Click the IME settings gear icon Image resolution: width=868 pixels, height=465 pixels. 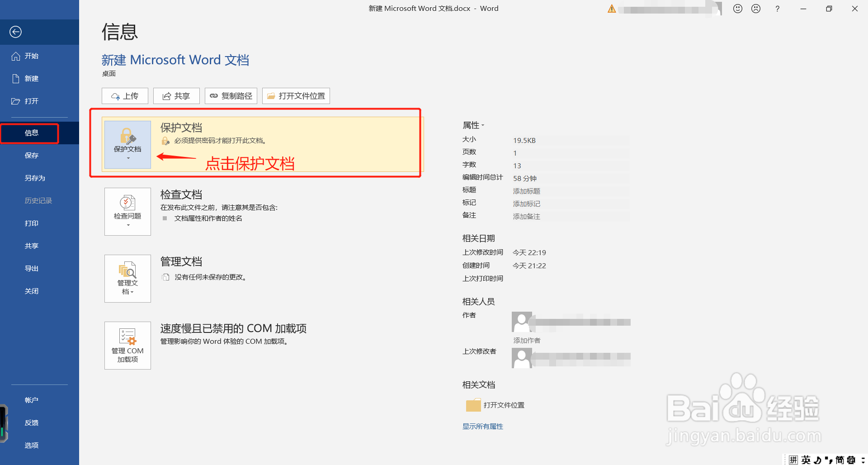[x=851, y=460]
